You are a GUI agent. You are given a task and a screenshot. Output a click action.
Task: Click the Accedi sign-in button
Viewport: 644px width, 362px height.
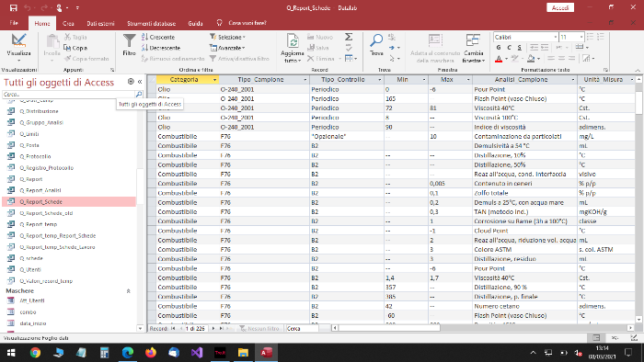coord(560,7)
